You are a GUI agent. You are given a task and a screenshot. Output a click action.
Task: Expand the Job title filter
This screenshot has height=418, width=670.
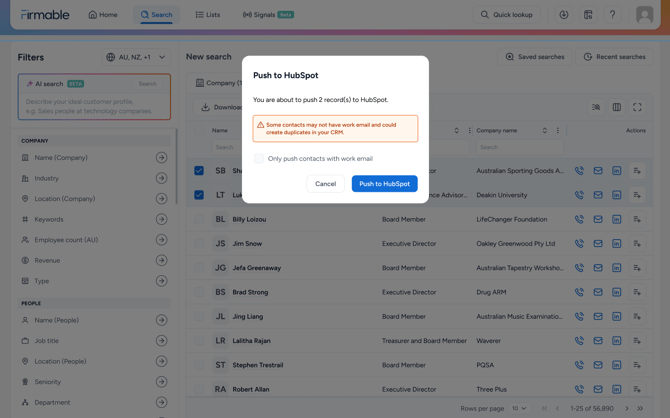161,341
